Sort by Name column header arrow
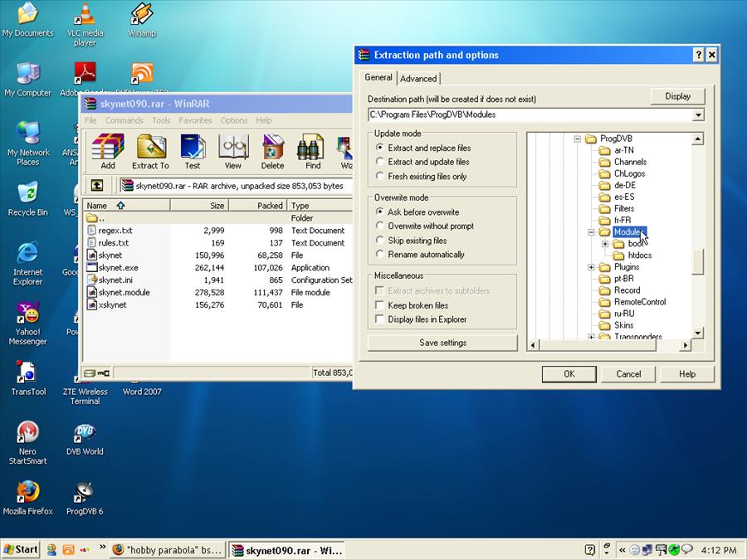The image size is (747, 560). 120,205
